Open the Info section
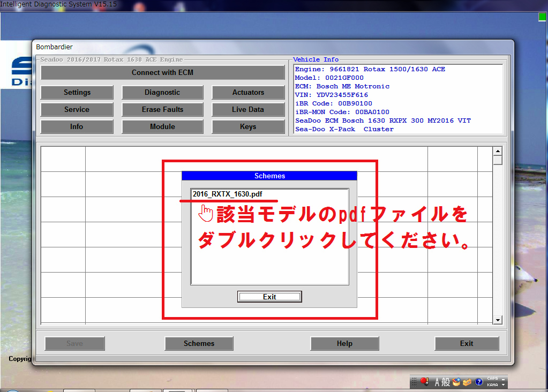This screenshot has height=392, width=548. point(77,127)
